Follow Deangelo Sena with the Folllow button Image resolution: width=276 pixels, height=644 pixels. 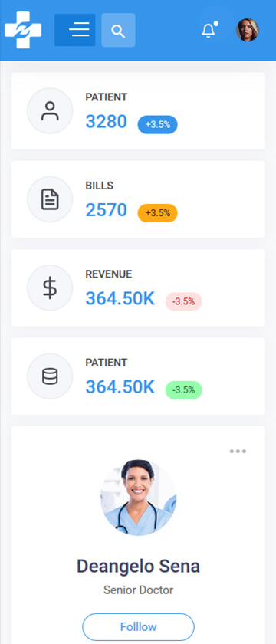(x=139, y=627)
